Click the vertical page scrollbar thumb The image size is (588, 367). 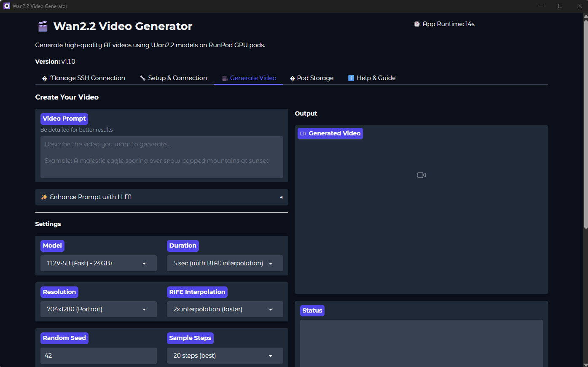pyautogui.click(x=585, y=124)
